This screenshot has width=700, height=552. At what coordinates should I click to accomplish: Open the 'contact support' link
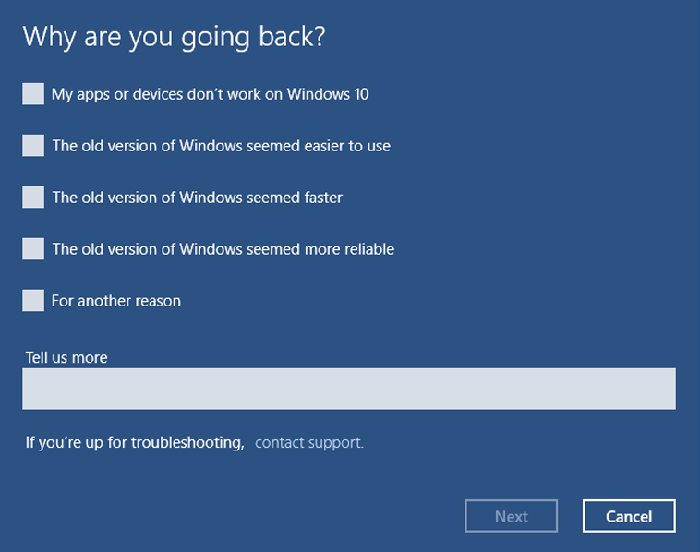[x=309, y=442]
